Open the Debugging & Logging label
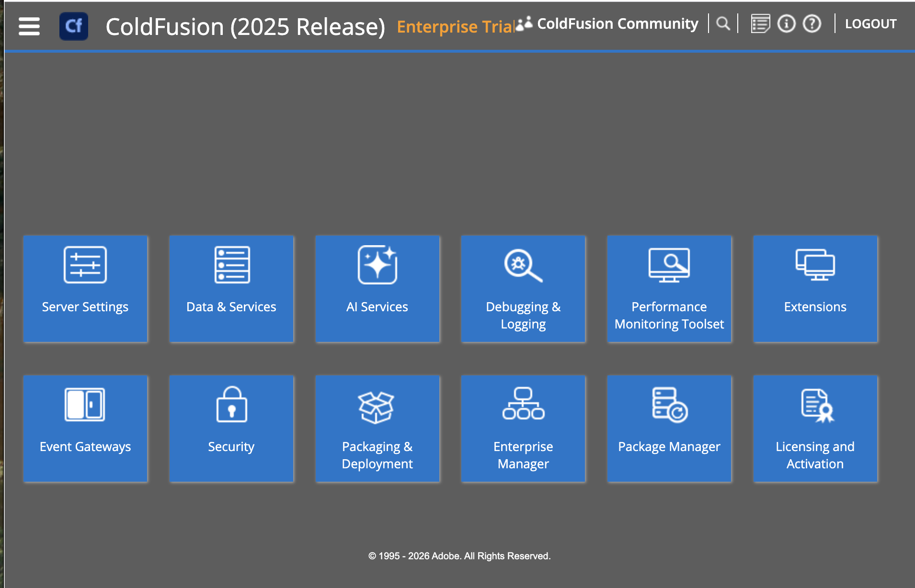This screenshot has width=915, height=588. 523,316
